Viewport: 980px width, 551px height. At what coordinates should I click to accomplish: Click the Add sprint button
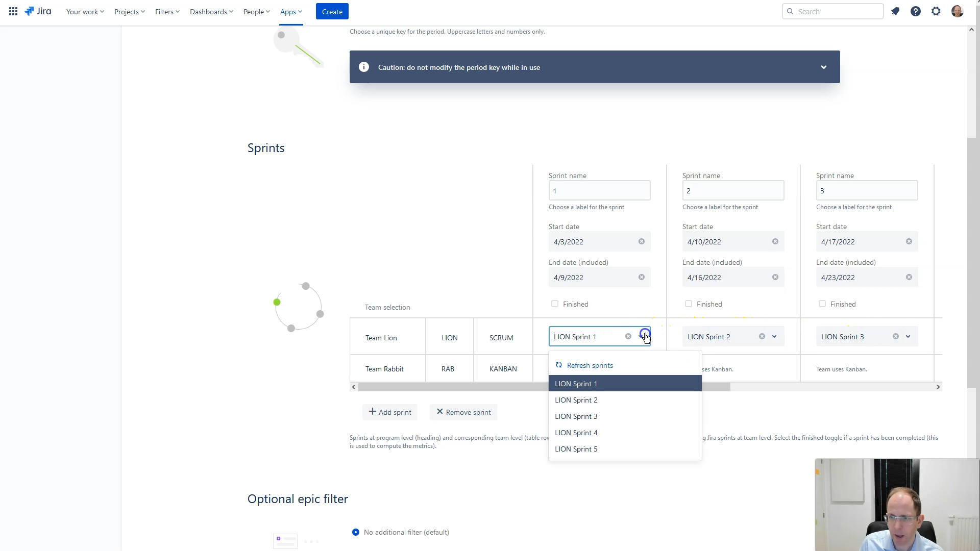pyautogui.click(x=390, y=412)
